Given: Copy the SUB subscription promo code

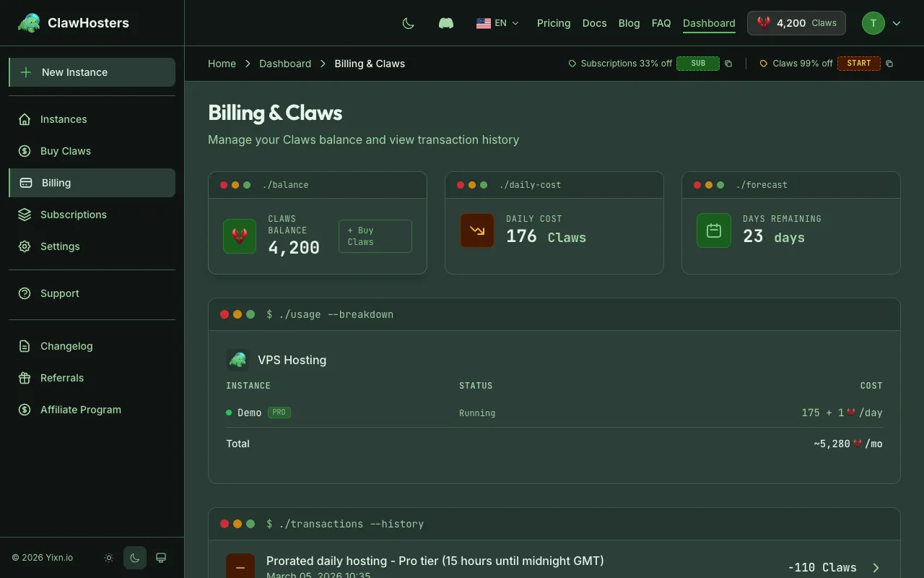Looking at the screenshot, I should pos(728,64).
